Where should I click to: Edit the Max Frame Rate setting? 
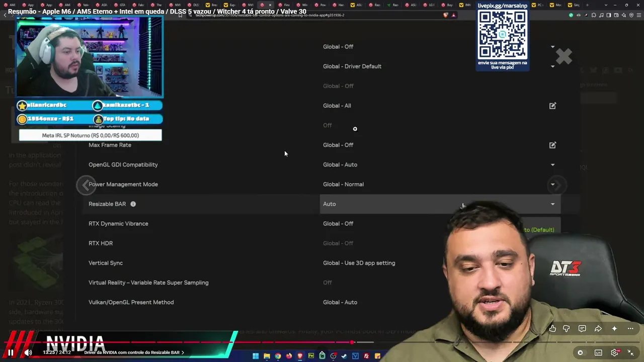(x=552, y=145)
